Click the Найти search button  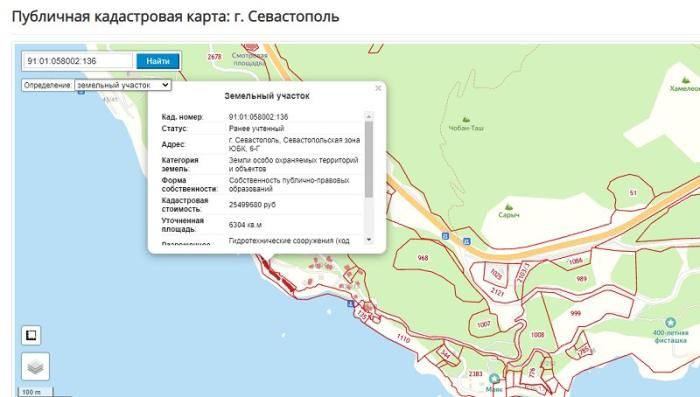click(x=158, y=61)
